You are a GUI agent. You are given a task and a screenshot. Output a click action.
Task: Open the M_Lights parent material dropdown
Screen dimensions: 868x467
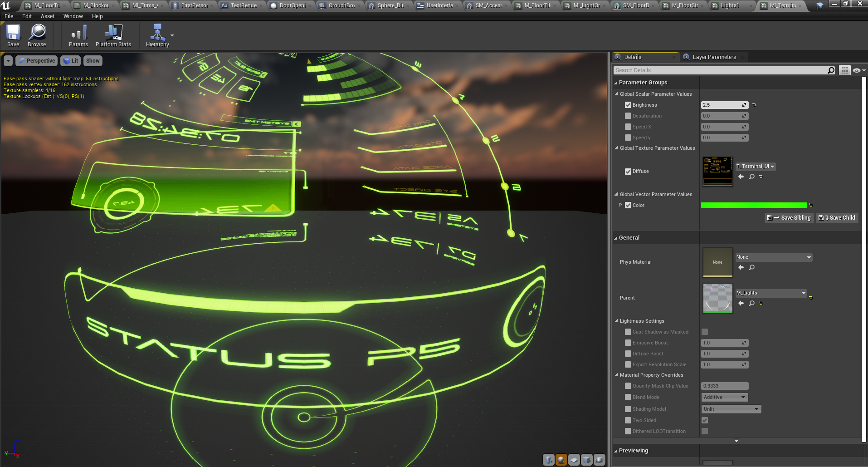771,293
